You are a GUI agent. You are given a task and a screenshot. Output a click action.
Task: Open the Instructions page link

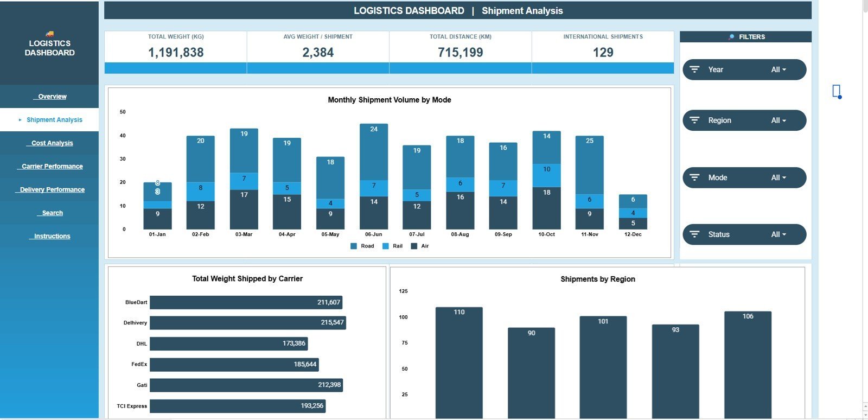tap(52, 237)
